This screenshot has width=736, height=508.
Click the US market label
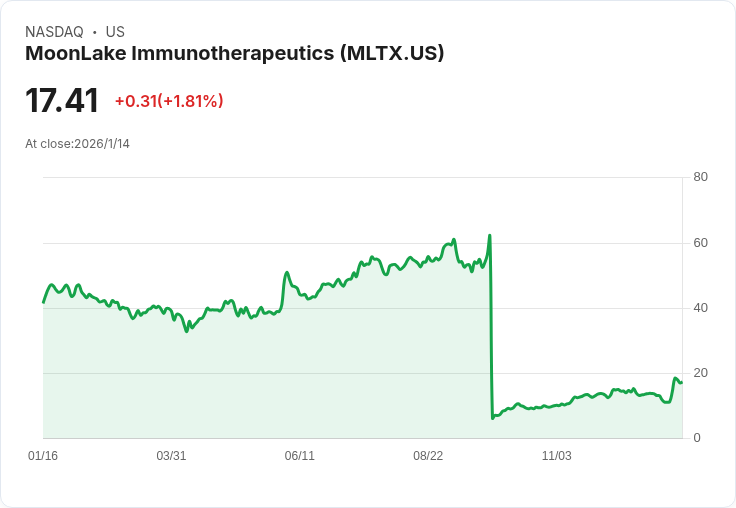point(115,32)
